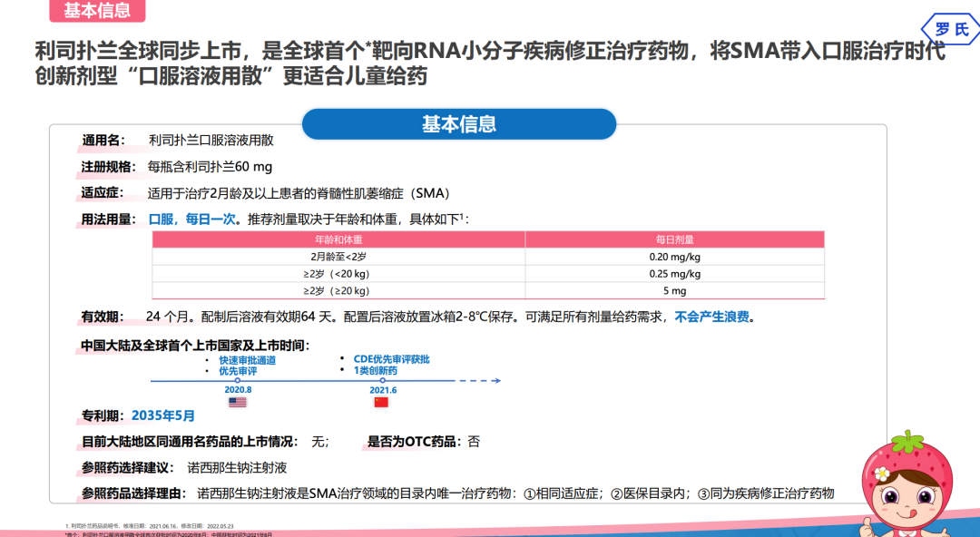Click the table cell 5 mg
Image resolution: width=980 pixels, height=537 pixels.
pos(674,290)
